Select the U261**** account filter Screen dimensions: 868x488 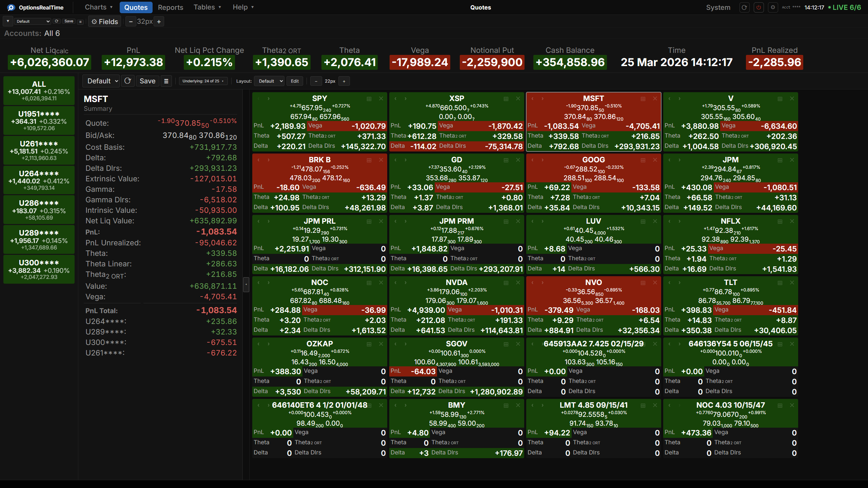(x=39, y=150)
